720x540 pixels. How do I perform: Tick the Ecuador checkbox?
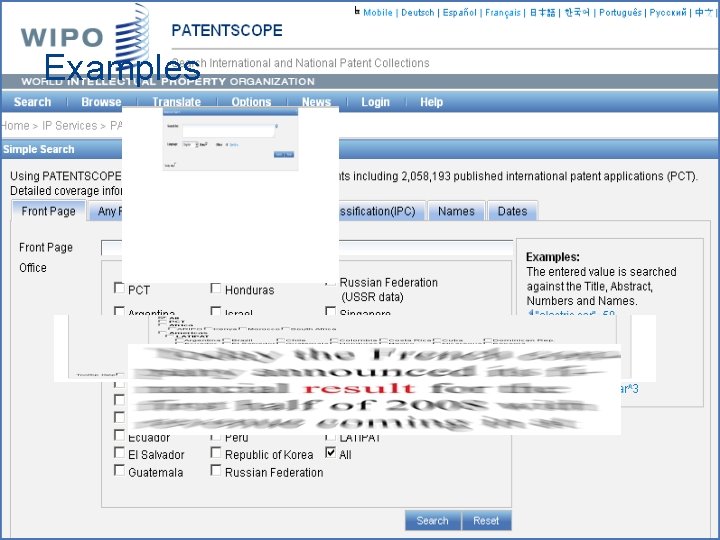[x=119, y=435]
